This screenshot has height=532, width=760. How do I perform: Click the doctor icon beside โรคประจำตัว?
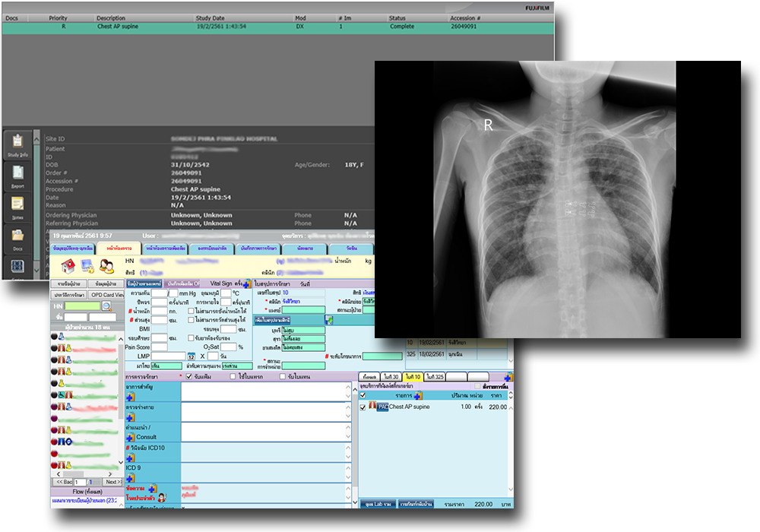[x=162, y=498]
